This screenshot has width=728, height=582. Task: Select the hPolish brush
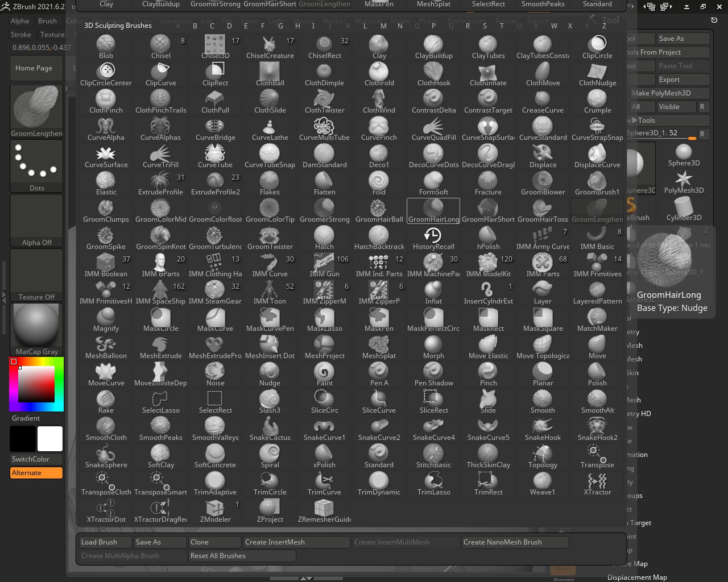tap(488, 238)
